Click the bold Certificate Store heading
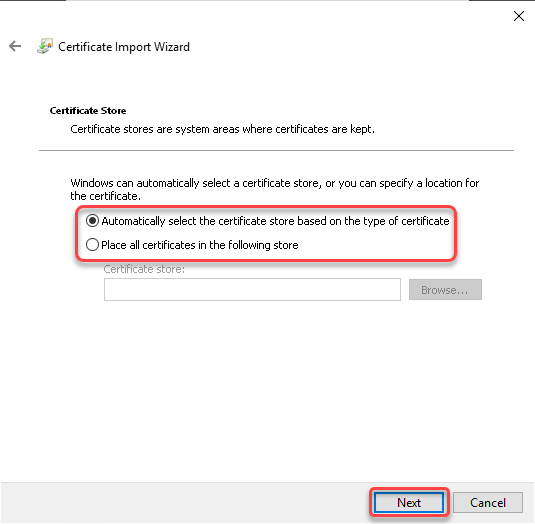Image resolution: width=535 pixels, height=524 pixels. click(x=88, y=111)
